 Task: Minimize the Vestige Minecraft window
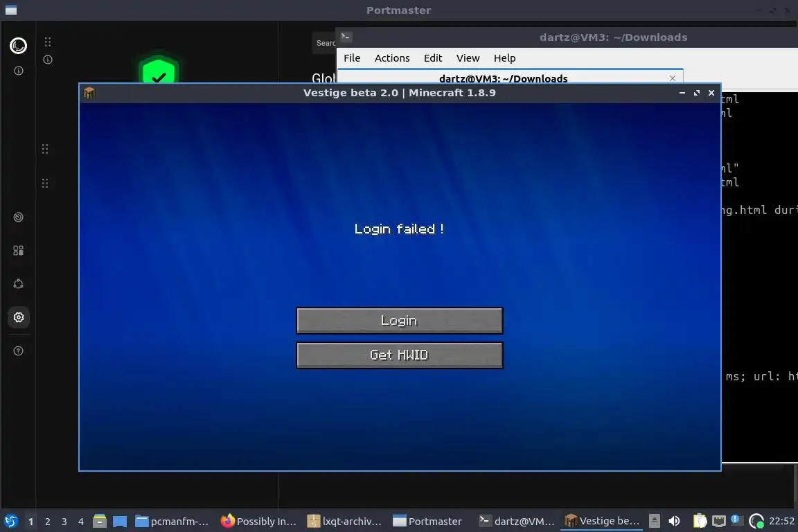(682, 93)
